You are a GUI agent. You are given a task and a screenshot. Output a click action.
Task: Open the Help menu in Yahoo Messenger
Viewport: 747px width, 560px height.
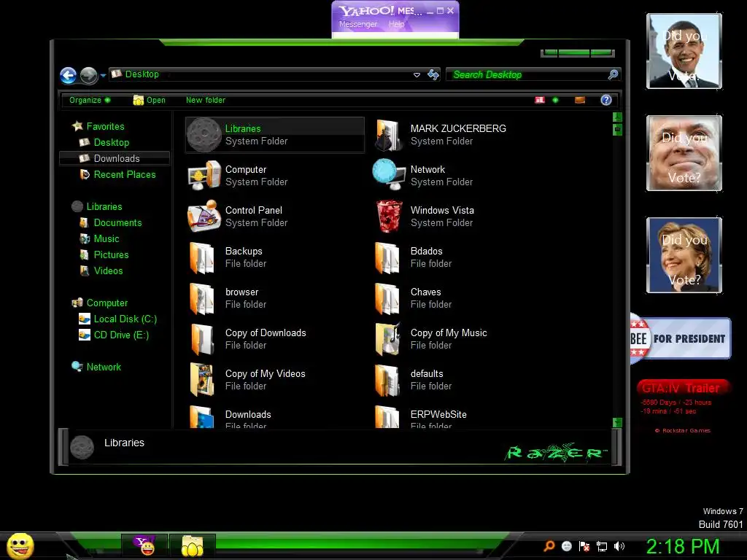click(396, 24)
